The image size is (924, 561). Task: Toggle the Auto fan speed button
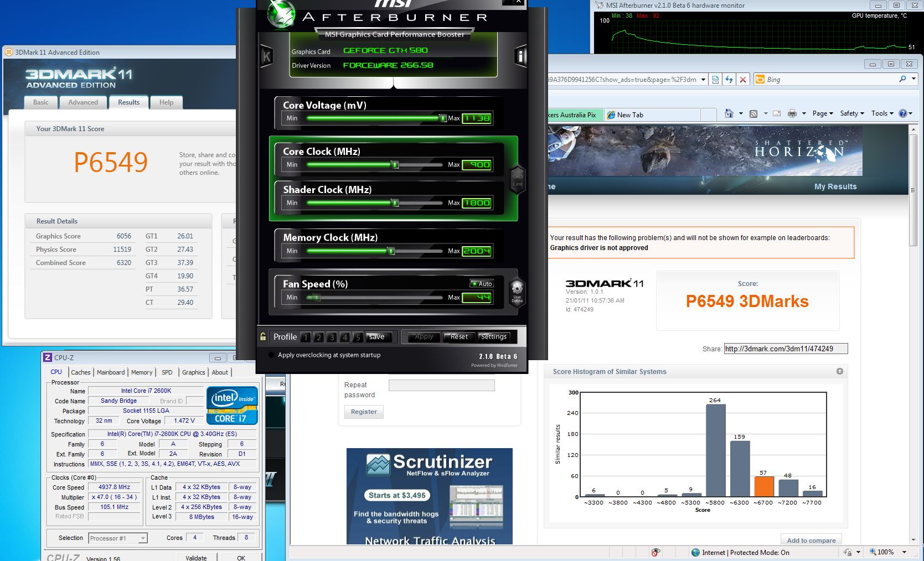point(482,284)
